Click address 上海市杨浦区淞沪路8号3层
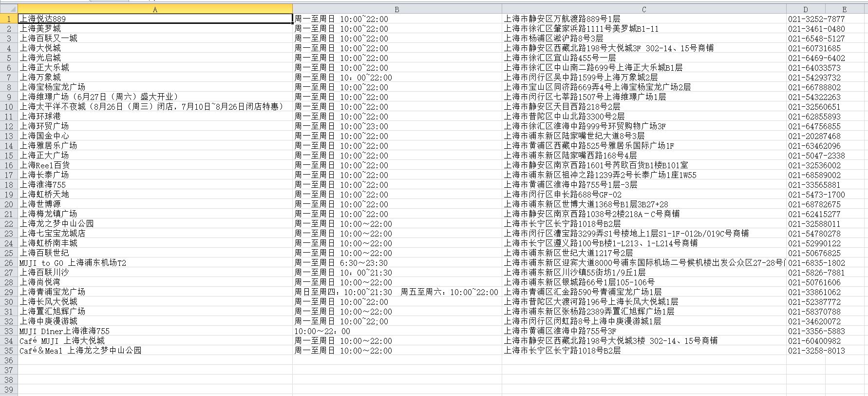Image resolution: width=868 pixels, height=396 pixels. click(644, 39)
